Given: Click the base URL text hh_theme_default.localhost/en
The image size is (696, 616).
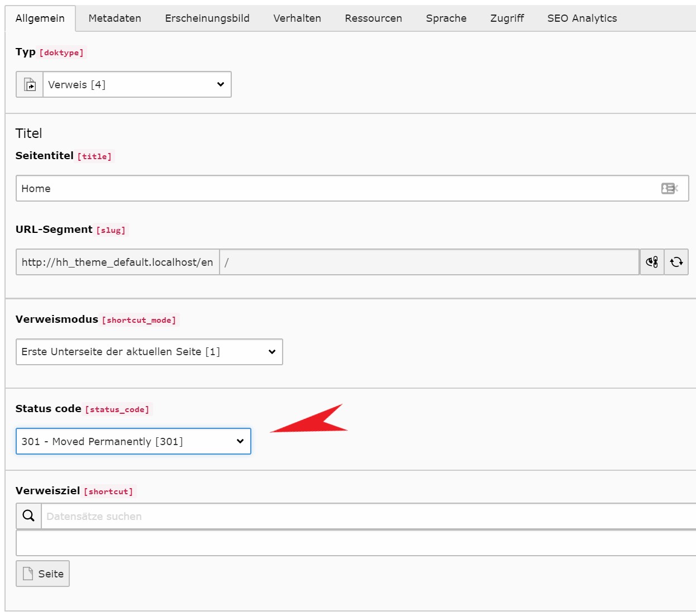Looking at the screenshot, I should [117, 262].
